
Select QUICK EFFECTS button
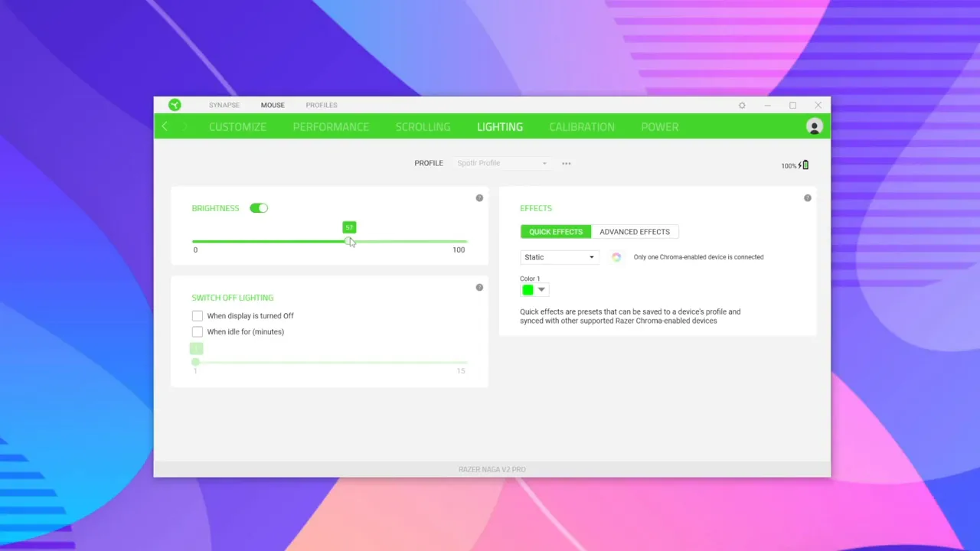pos(556,232)
